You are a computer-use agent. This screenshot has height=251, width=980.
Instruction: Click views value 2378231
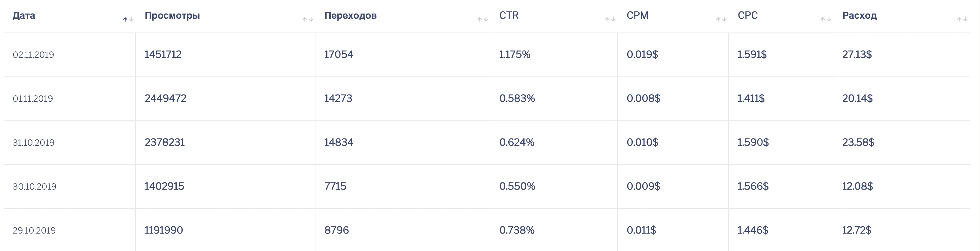coord(165,142)
